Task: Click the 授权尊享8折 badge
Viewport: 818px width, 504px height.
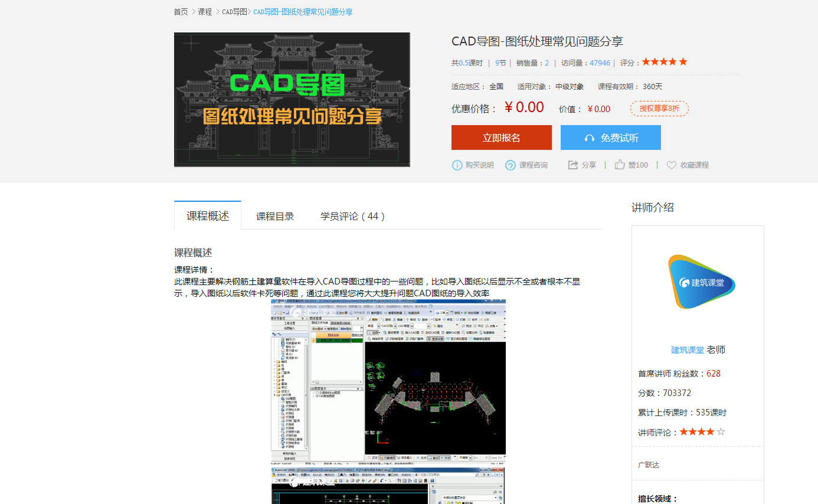Action: click(x=659, y=109)
